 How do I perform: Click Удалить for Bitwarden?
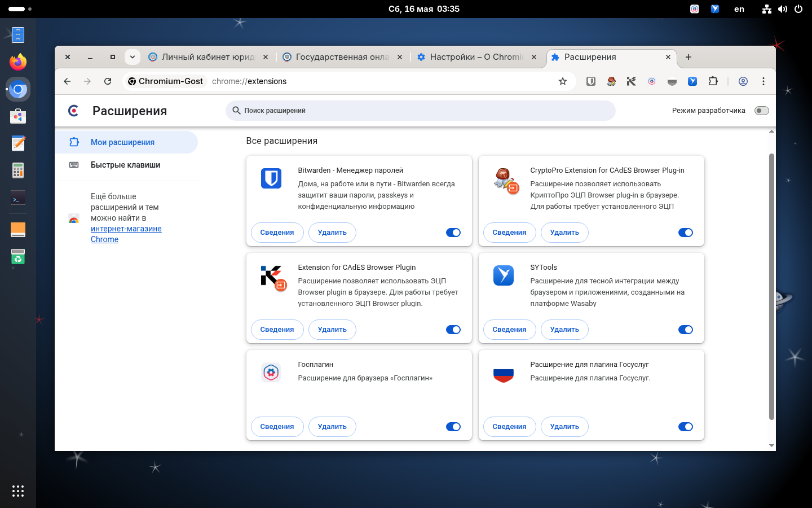(332, 233)
